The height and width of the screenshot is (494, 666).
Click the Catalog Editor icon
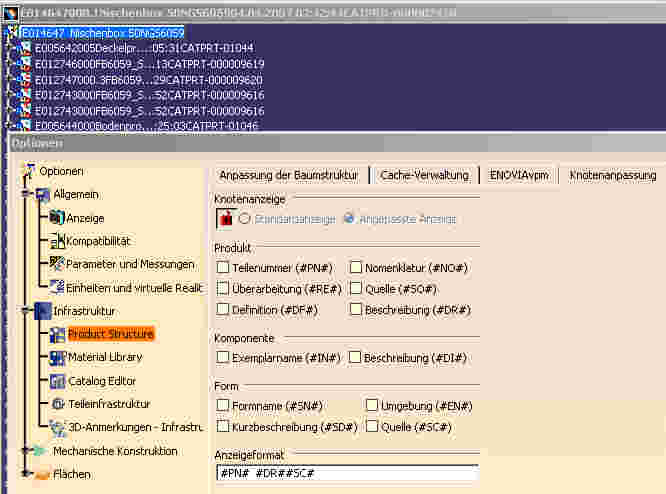tap(57, 381)
